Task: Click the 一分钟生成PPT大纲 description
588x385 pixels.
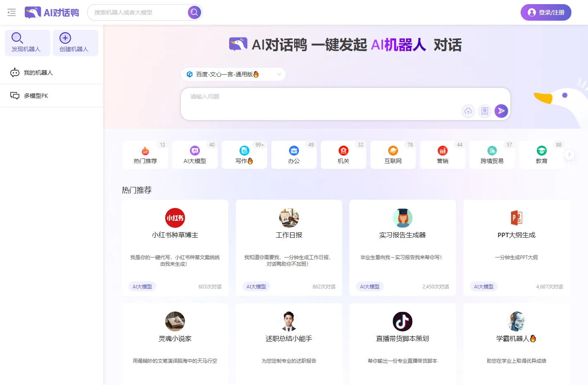Action: (x=517, y=257)
